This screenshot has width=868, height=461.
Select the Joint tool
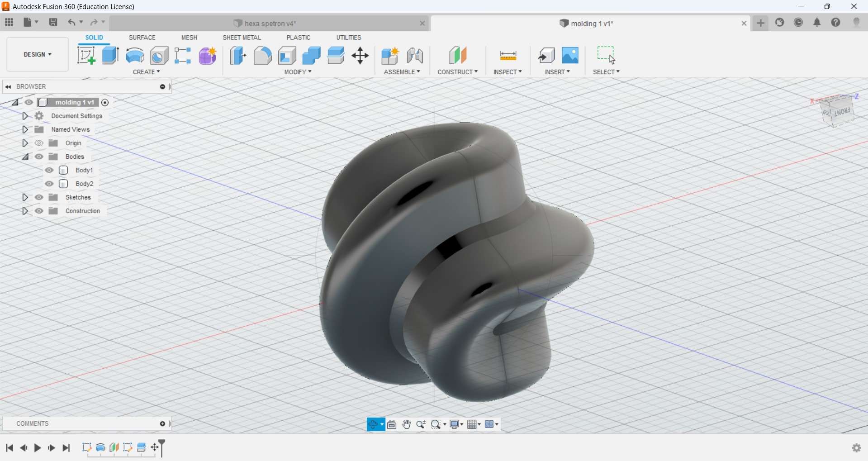[415, 56]
